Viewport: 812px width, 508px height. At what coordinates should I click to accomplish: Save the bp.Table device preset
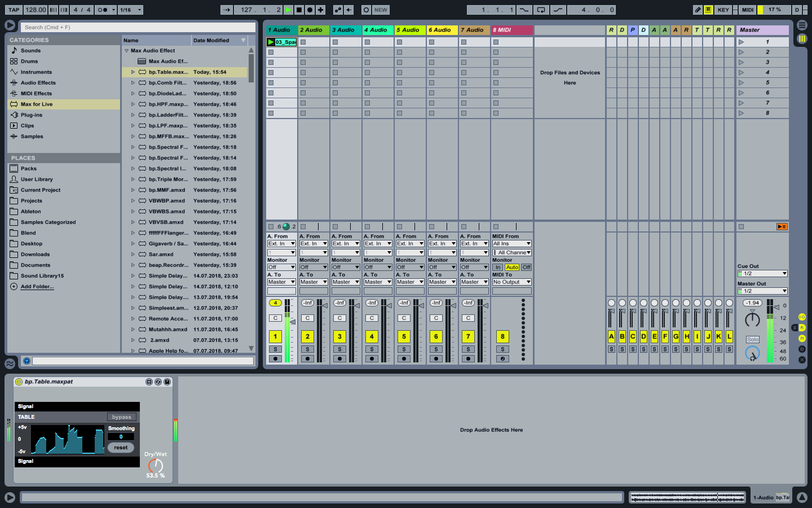click(167, 382)
